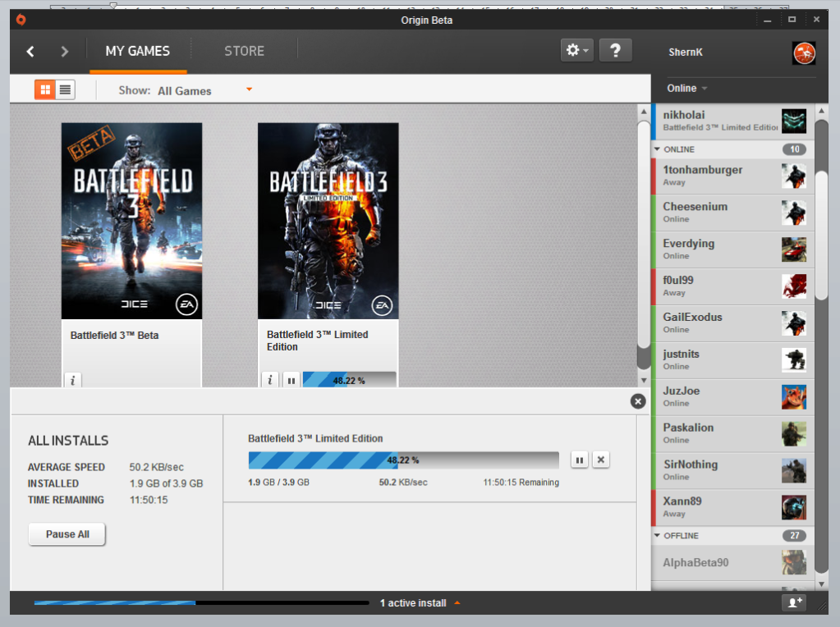The width and height of the screenshot is (840, 627).
Task: Open the Battlefield 3 Beta cover thumbnail
Action: (x=131, y=221)
